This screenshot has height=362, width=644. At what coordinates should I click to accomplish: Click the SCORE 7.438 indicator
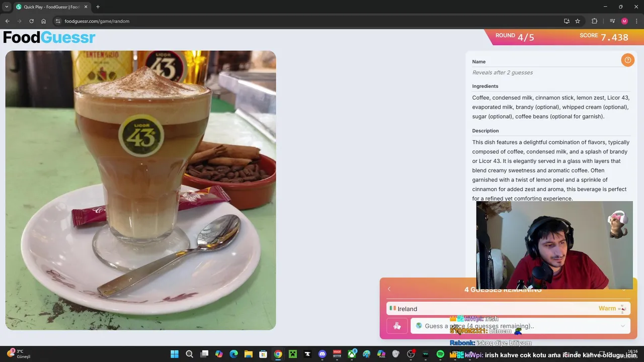pos(604,37)
